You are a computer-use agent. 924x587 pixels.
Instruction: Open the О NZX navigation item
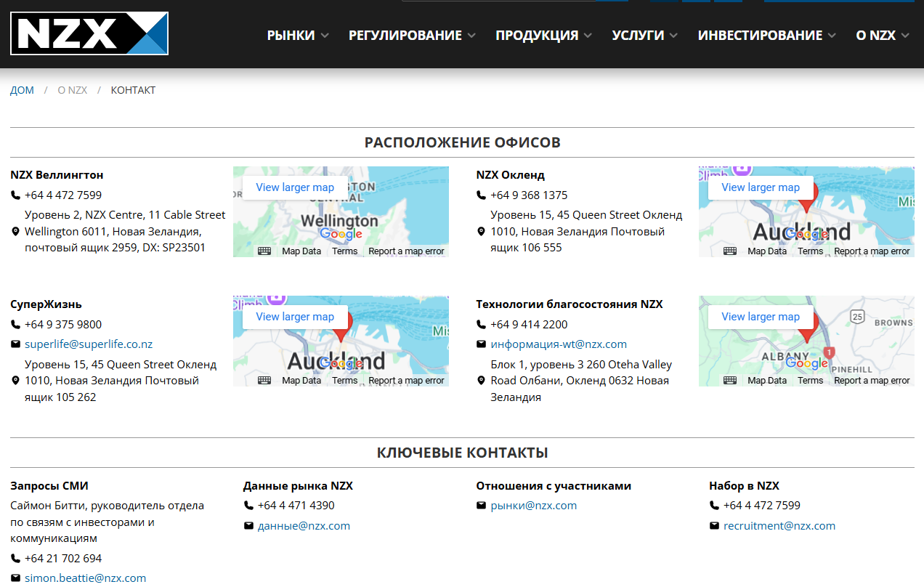point(875,35)
